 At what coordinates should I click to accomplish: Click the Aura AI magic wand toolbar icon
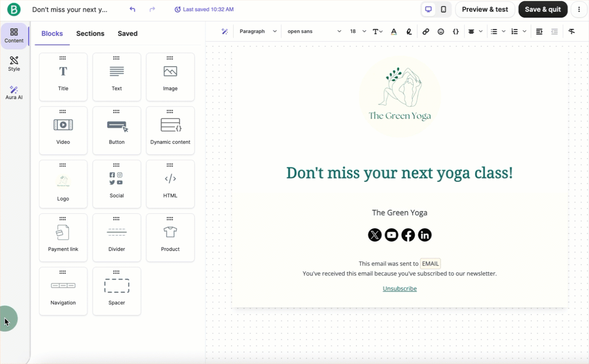[225, 32]
